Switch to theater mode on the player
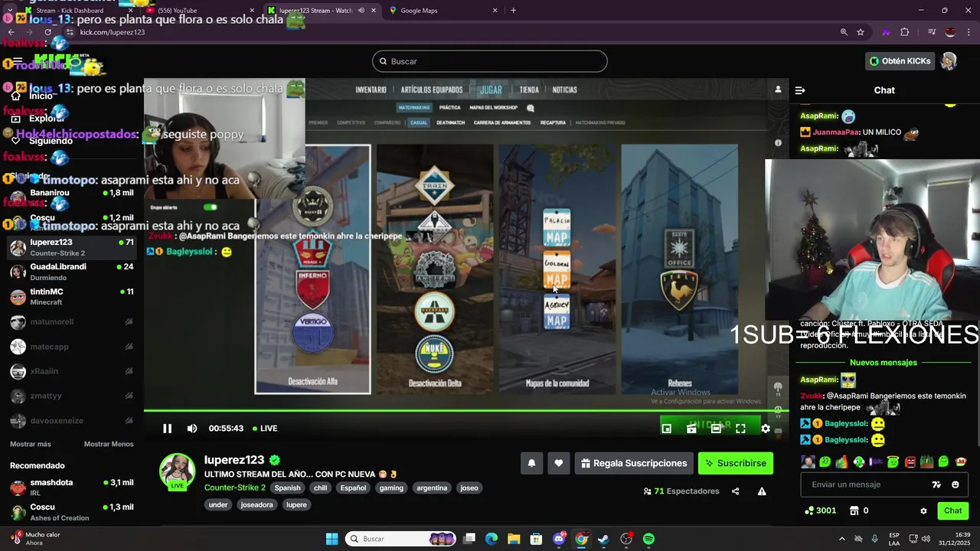980x551 pixels. point(716,429)
